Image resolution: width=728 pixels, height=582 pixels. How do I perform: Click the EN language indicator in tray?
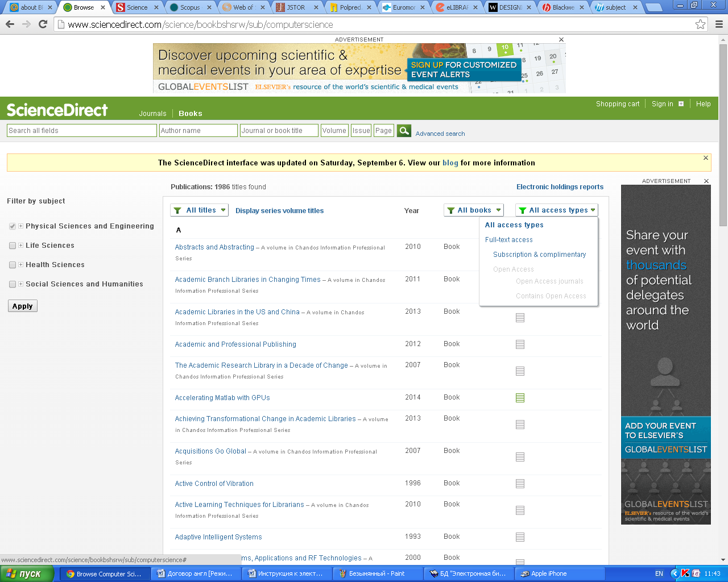click(x=659, y=573)
